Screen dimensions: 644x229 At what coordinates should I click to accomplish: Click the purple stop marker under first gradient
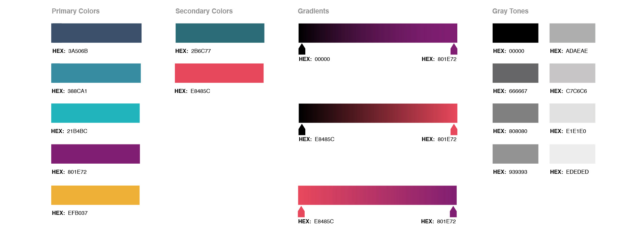point(454,49)
